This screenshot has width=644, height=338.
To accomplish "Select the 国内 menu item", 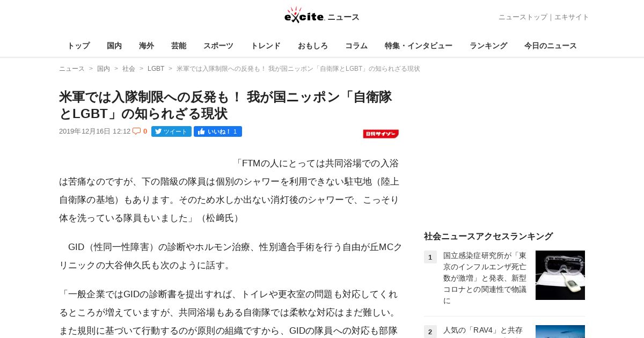I will pyautogui.click(x=114, y=46).
